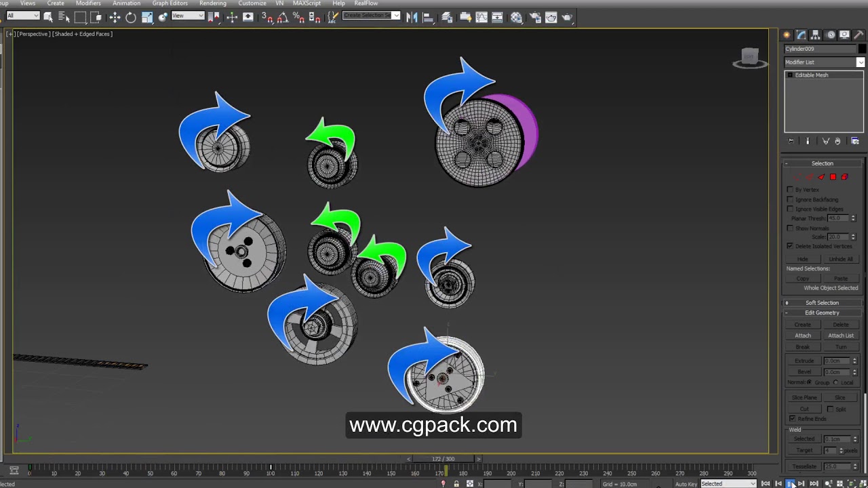Activate the Select and Move tool

pyautogui.click(x=115, y=16)
